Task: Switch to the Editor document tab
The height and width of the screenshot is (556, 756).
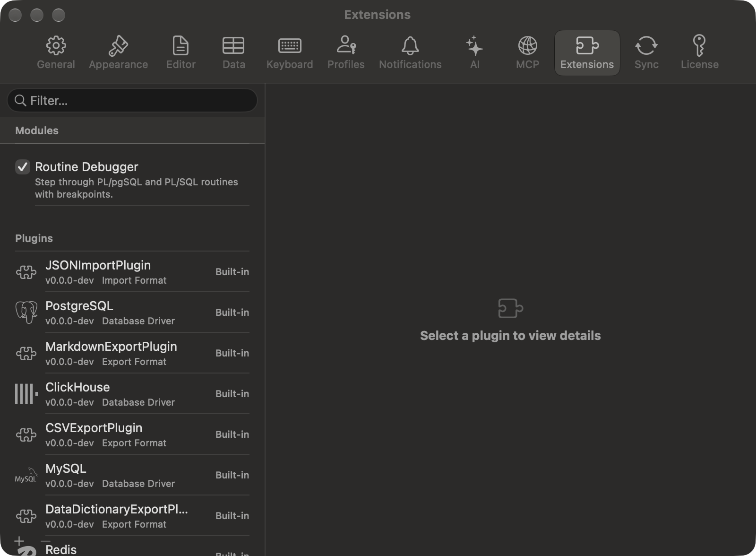Action: (x=181, y=53)
